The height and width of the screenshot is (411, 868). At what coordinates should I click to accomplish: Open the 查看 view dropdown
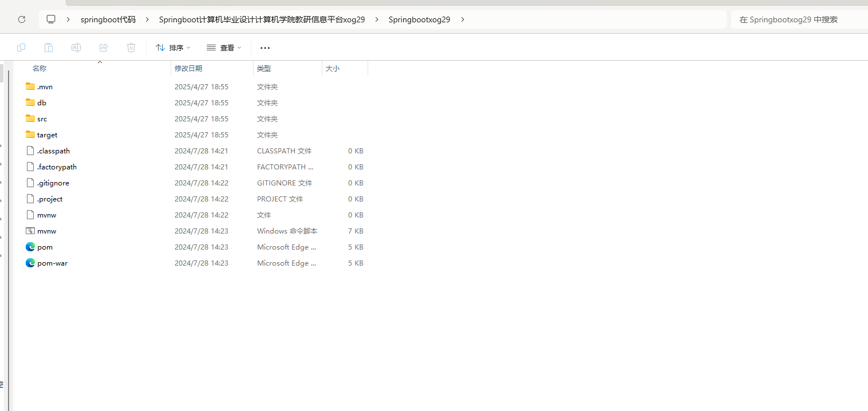[224, 48]
